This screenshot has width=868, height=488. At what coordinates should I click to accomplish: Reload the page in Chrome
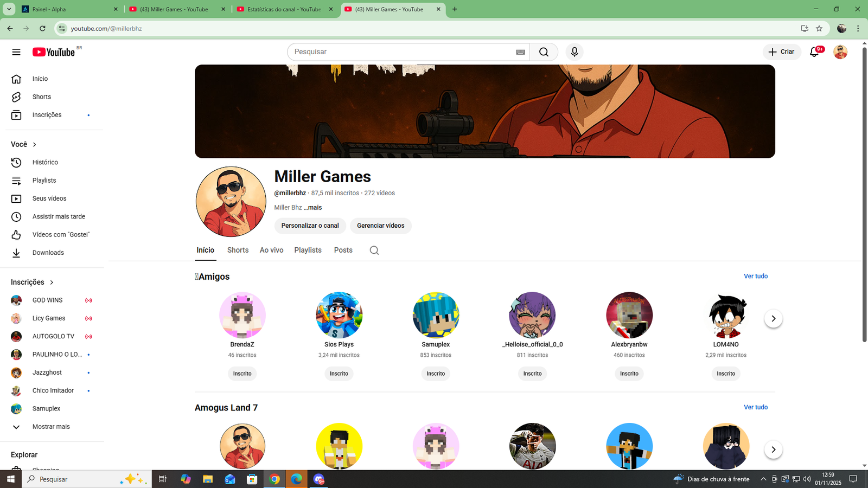42,29
